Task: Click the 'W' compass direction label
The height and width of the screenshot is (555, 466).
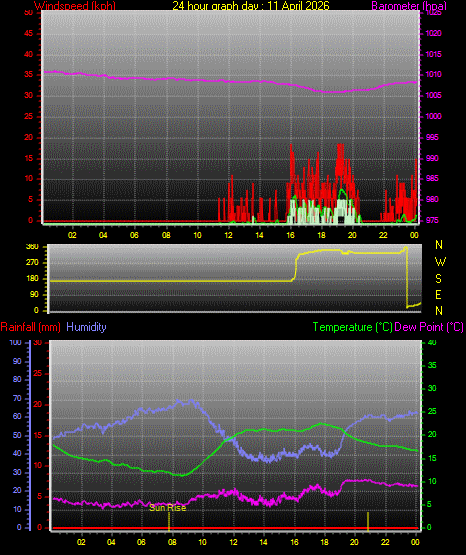Action: pyautogui.click(x=440, y=262)
